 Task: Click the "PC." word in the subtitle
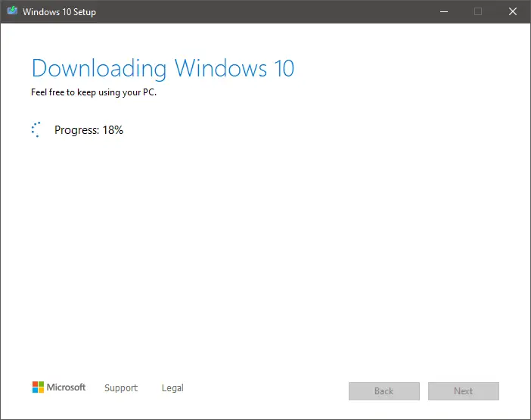click(150, 92)
